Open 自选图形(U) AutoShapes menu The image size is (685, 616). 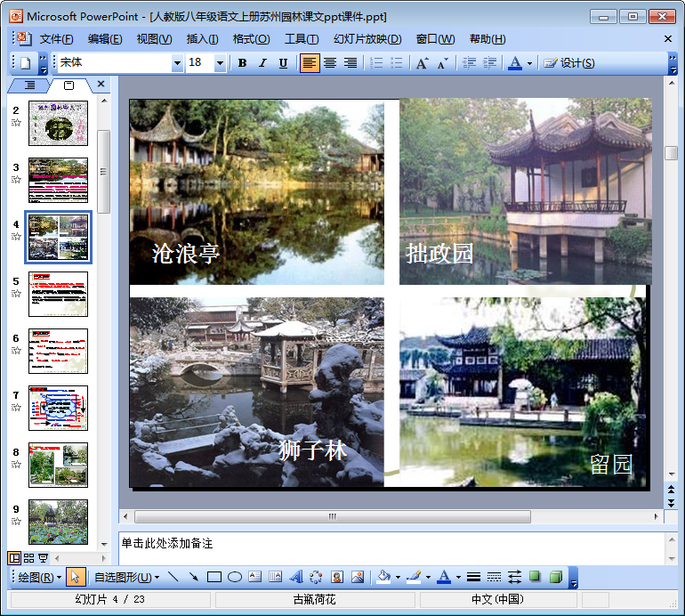(126, 578)
